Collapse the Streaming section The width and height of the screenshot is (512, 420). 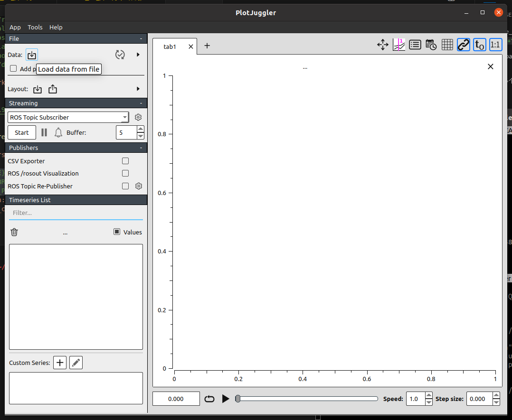(141, 103)
